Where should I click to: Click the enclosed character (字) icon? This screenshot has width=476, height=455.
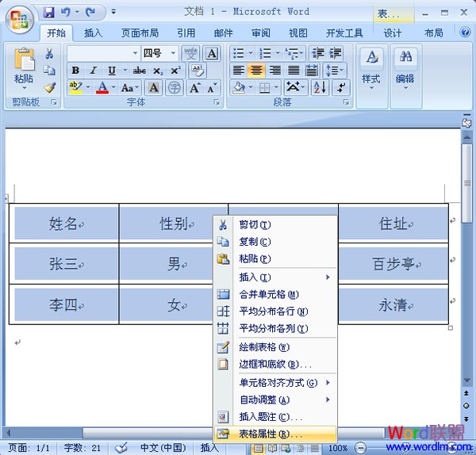click(x=175, y=88)
